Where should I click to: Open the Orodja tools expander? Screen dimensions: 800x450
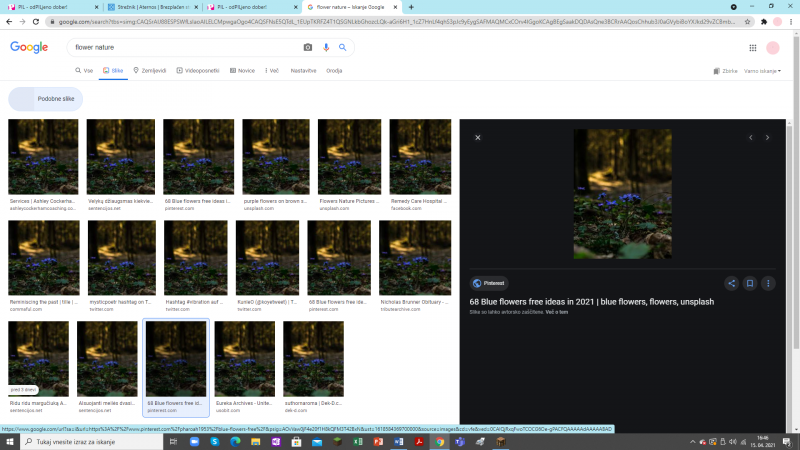[x=334, y=71]
